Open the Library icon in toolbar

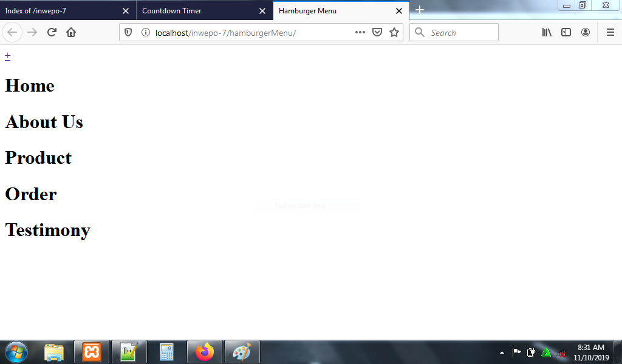tap(547, 33)
